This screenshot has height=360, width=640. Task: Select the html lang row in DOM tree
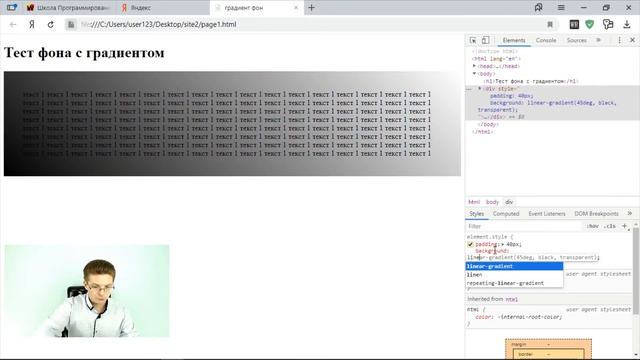coord(496,59)
